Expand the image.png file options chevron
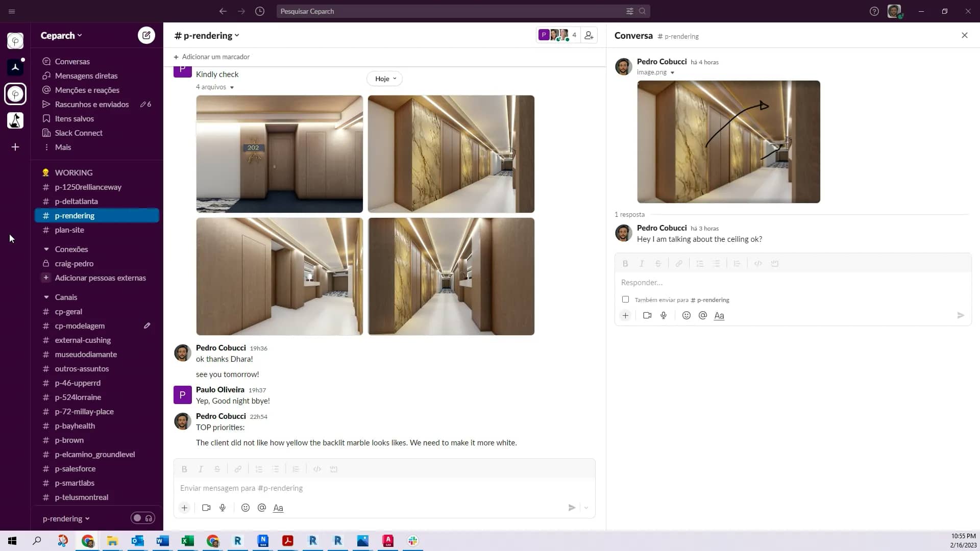The height and width of the screenshot is (551, 980). click(x=673, y=72)
